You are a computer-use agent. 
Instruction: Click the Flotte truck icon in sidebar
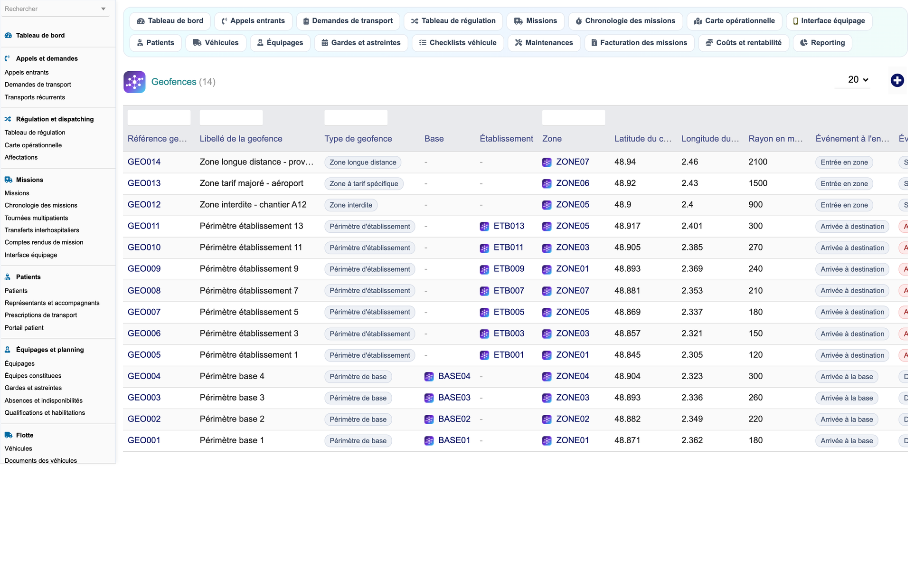tap(8, 435)
